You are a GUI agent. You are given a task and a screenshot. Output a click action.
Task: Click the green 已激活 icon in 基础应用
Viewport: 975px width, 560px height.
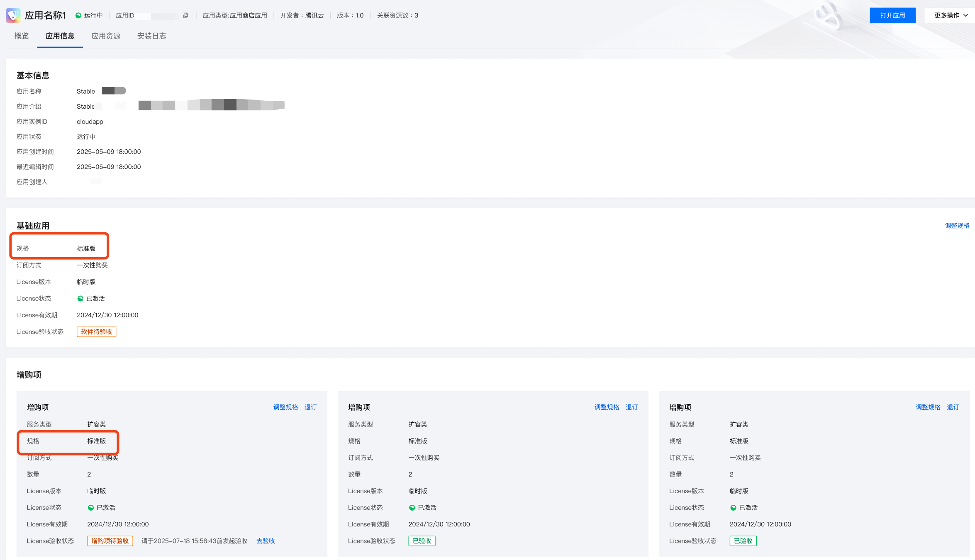point(80,299)
